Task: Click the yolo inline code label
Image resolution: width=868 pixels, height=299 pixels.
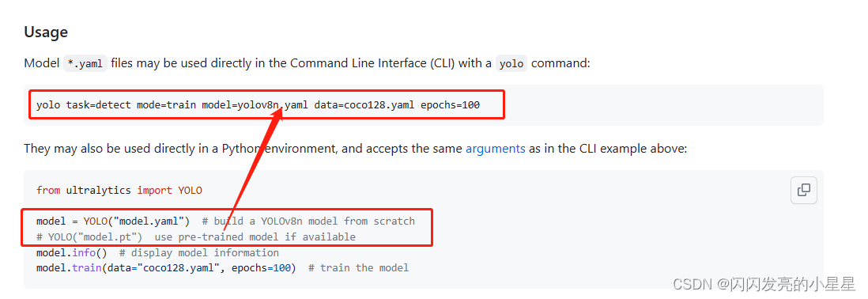Action: [511, 63]
